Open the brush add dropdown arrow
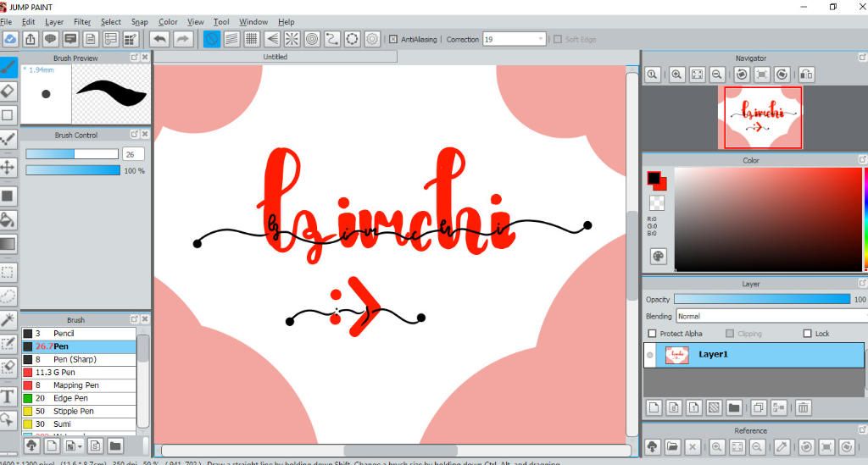868x465 pixels. [x=81, y=446]
